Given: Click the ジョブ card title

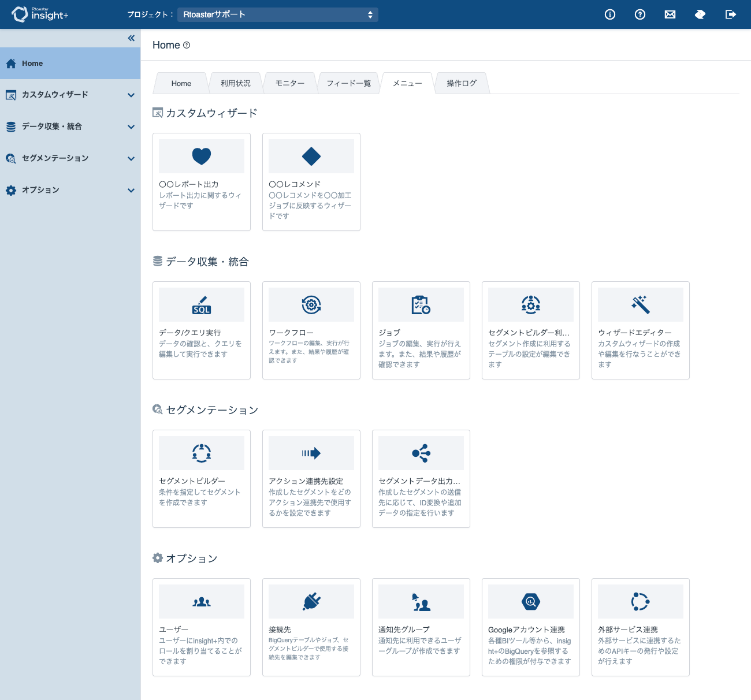Looking at the screenshot, I should [389, 333].
